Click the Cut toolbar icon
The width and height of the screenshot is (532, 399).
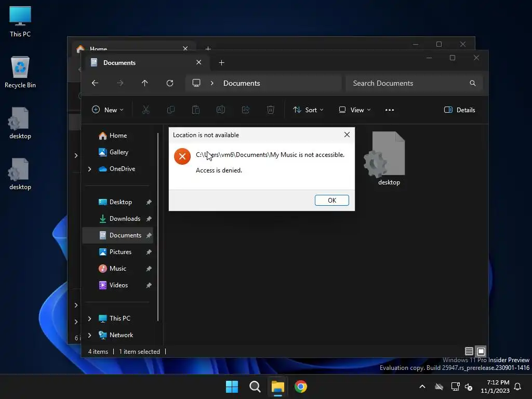pyautogui.click(x=146, y=110)
